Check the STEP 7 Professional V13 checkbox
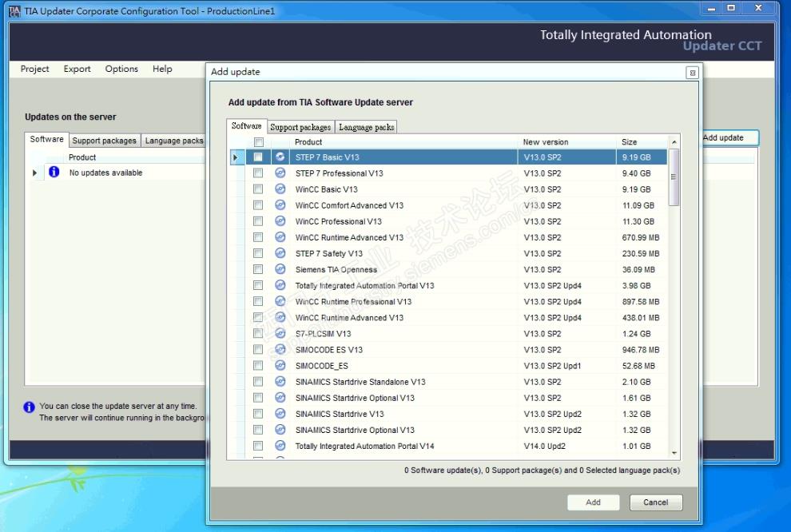The height and width of the screenshot is (532, 791). tap(258, 173)
